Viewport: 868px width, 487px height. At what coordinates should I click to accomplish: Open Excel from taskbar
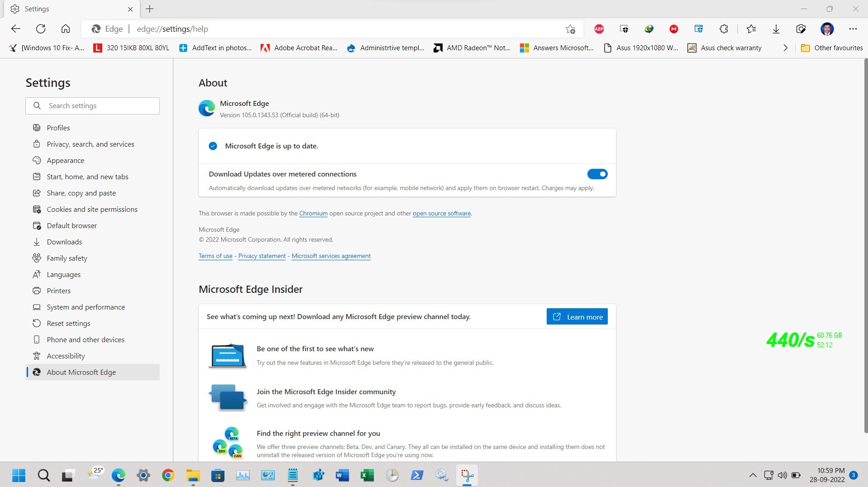[367, 475]
